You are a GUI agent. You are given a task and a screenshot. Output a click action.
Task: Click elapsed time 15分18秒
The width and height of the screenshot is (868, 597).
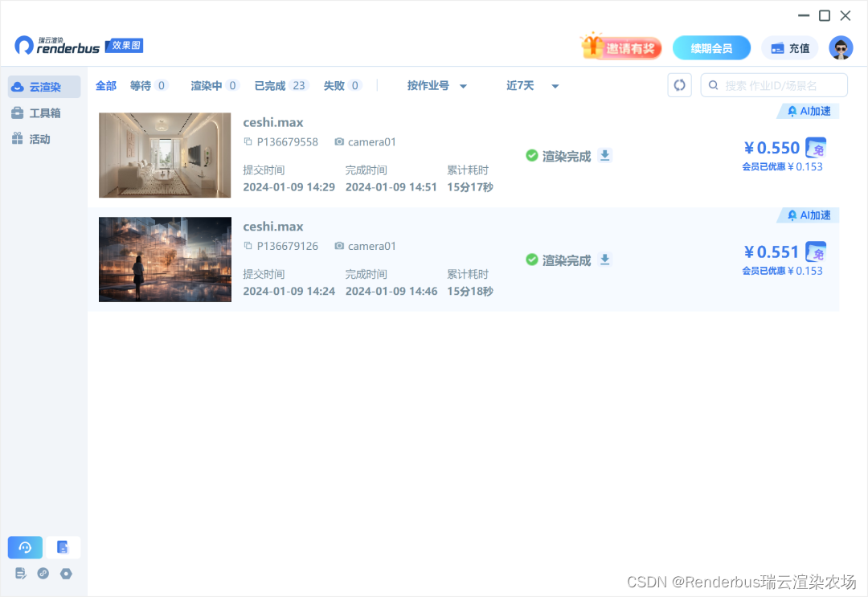(470, 291)
